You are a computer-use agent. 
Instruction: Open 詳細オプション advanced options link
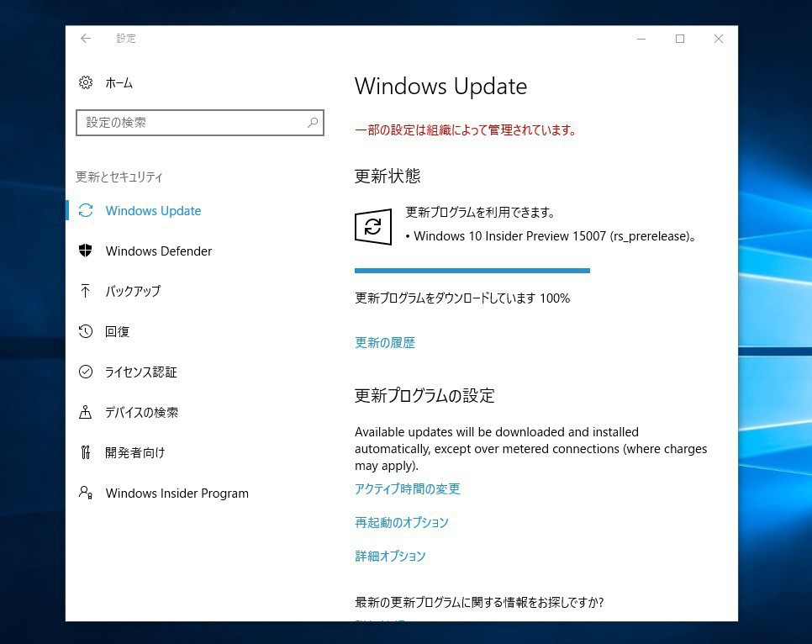pos(390,556)
